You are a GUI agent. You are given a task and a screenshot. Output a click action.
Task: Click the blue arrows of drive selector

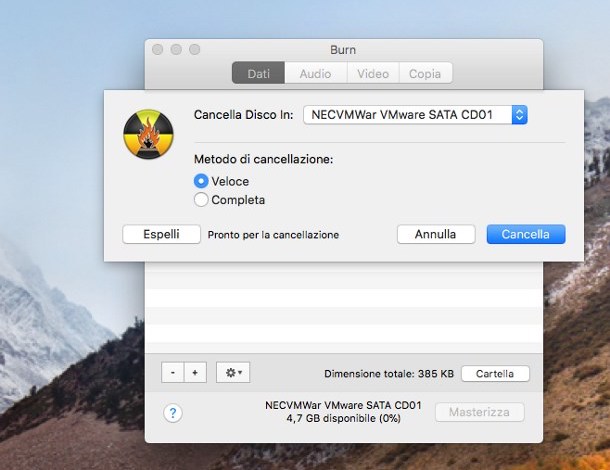pyautogui.click(x=519, y=115)
